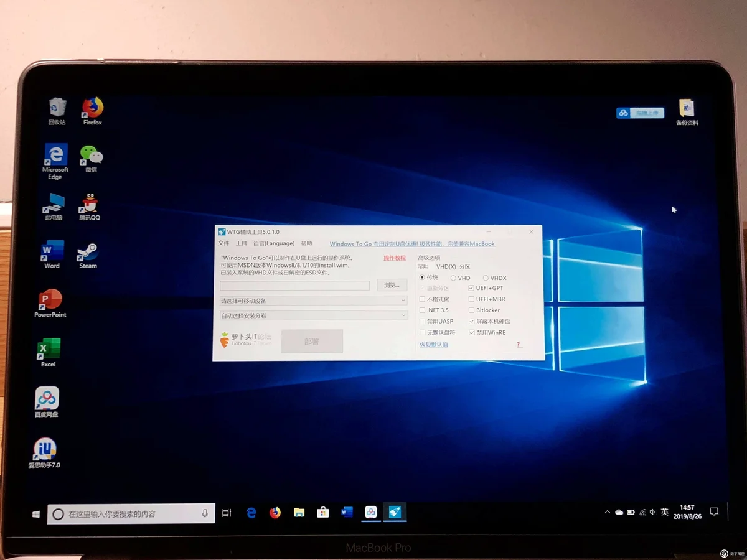Select the Microsoft Edge desktop shortcut
The width and height of the screenshot is (747, 560).
tap(55, 162)
